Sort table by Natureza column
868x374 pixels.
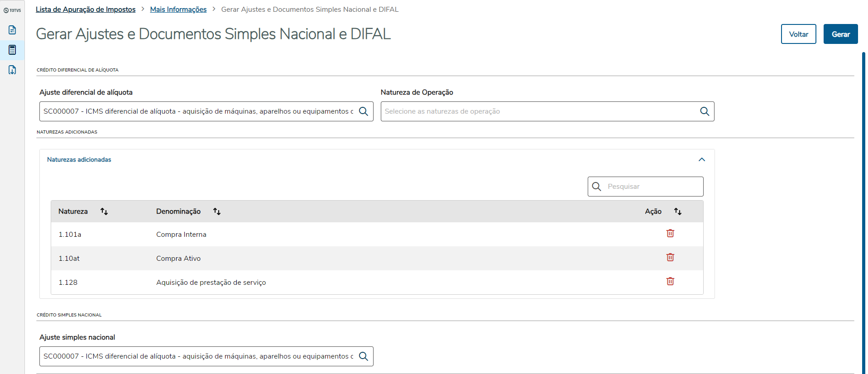tap(104, 211)
